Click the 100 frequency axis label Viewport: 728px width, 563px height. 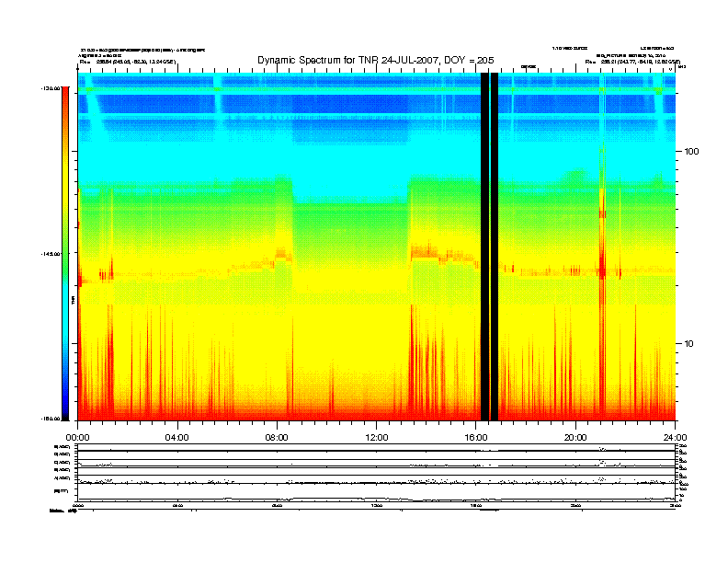pyautogui.click(x=691, y=152)
